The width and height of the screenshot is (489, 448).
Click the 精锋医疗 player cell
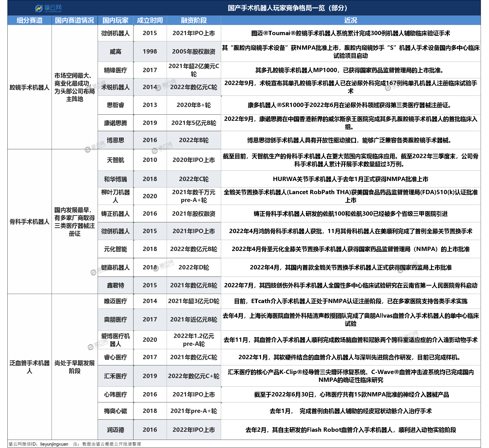pos(116,70)
